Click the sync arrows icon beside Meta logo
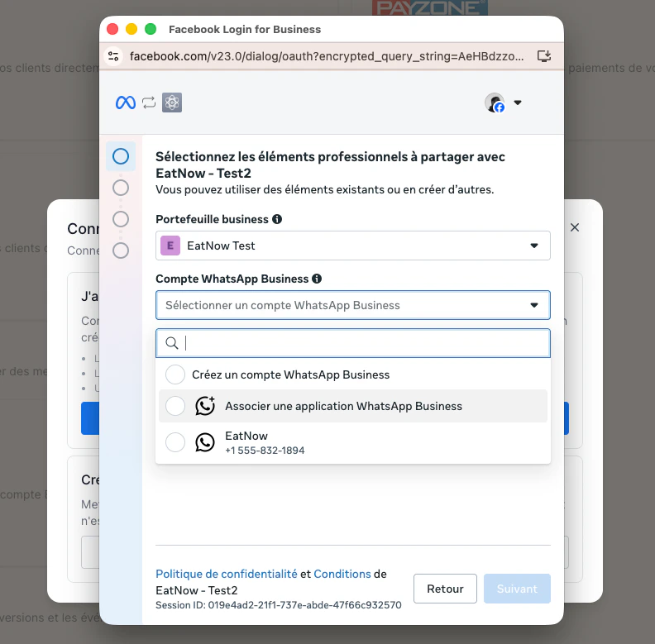Viewport: 655px width, 644px height. pyautogui.click(x=149, y=103)
